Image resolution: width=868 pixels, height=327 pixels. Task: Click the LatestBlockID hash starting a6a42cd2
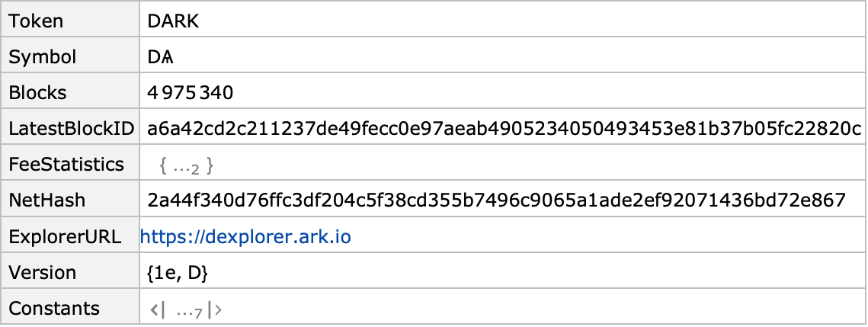[504, 128]
